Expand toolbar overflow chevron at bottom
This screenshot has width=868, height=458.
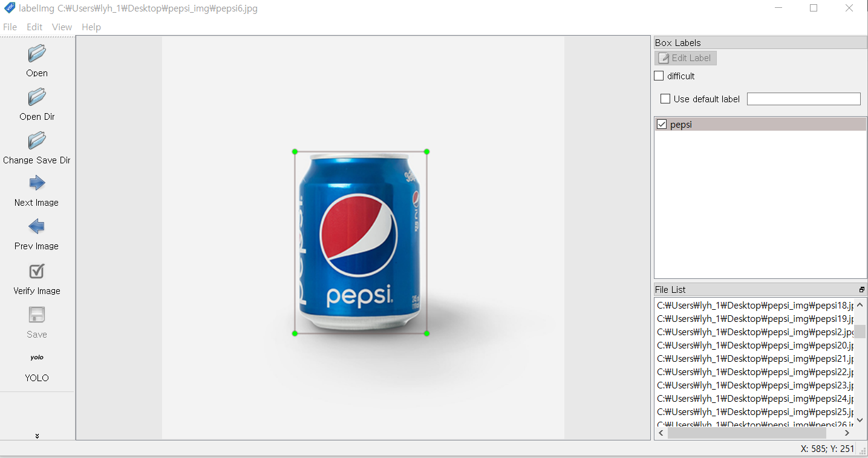37,436
